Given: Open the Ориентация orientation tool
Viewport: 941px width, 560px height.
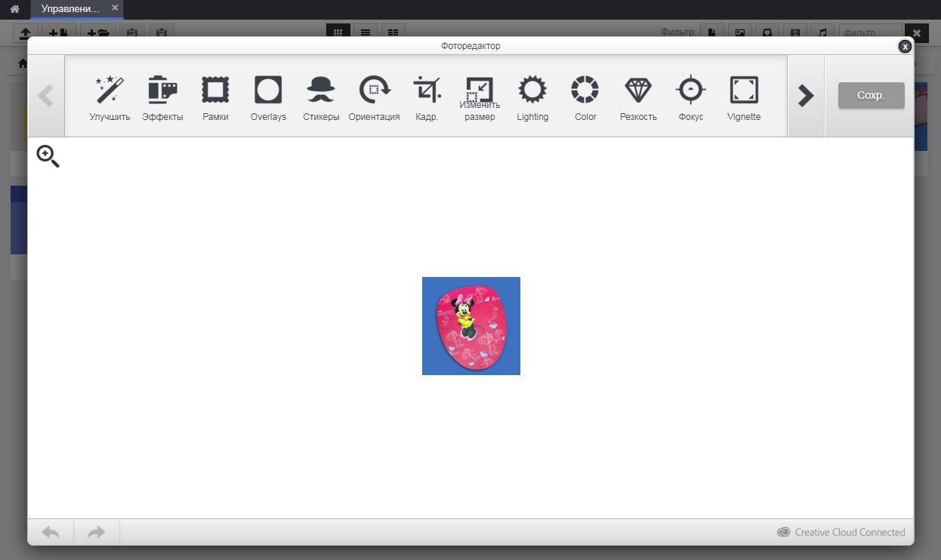Looking at the screenshot, I should pyautogui.click(x=374, y=98).
